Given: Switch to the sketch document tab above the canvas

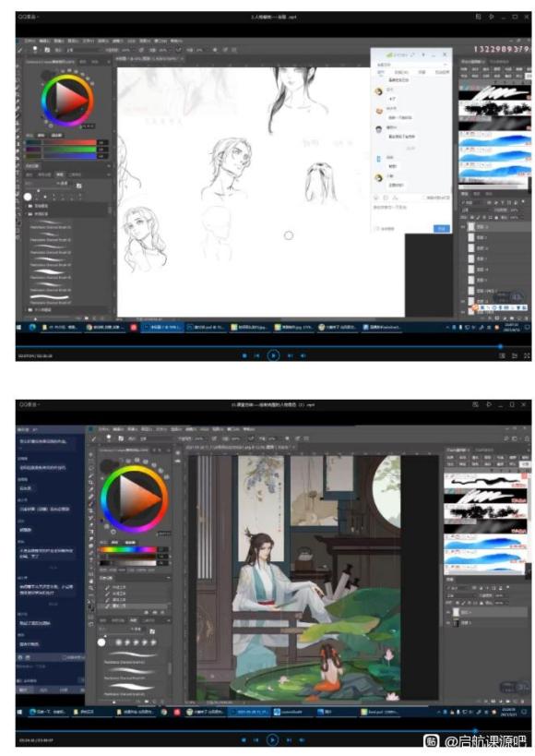Looking at the screenshot, I should (148, 59).
